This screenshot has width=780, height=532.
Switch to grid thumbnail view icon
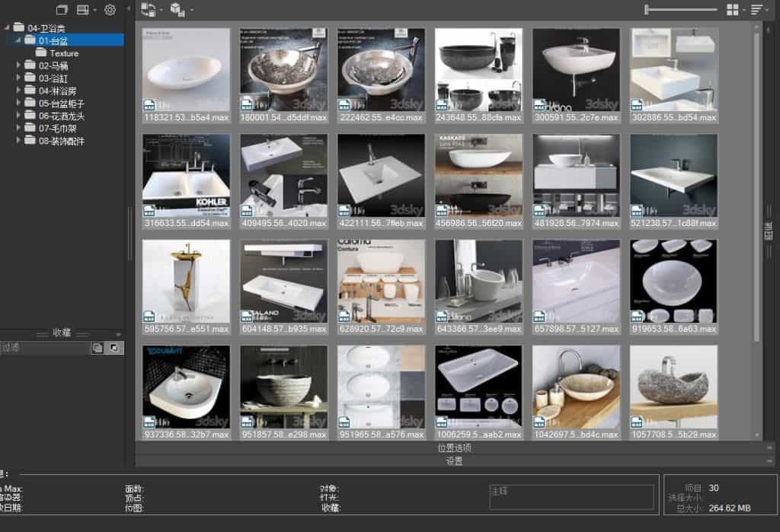click(x=732, y=10)
